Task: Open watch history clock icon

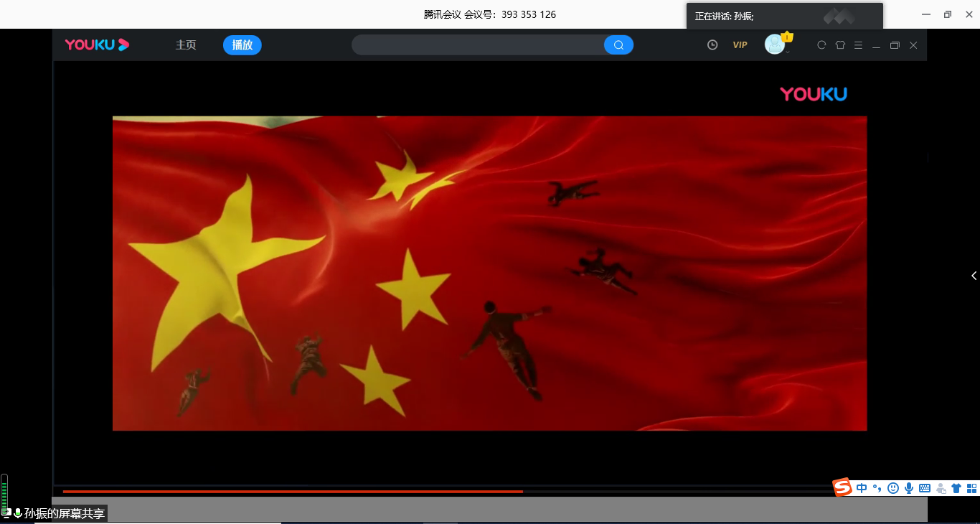Action: tap(712, 45)
